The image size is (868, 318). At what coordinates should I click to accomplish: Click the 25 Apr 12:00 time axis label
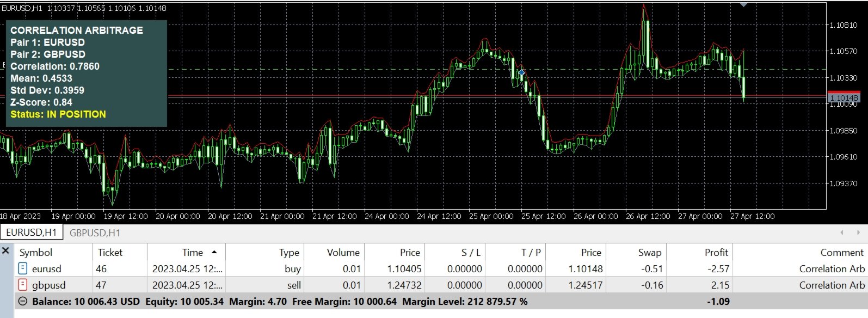click(x=543, y=216)
